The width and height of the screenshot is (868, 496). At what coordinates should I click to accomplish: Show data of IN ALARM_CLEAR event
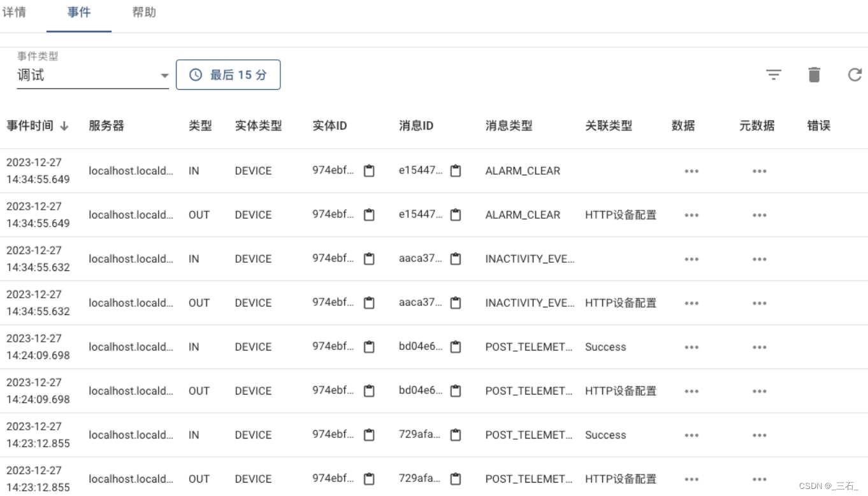691,171
